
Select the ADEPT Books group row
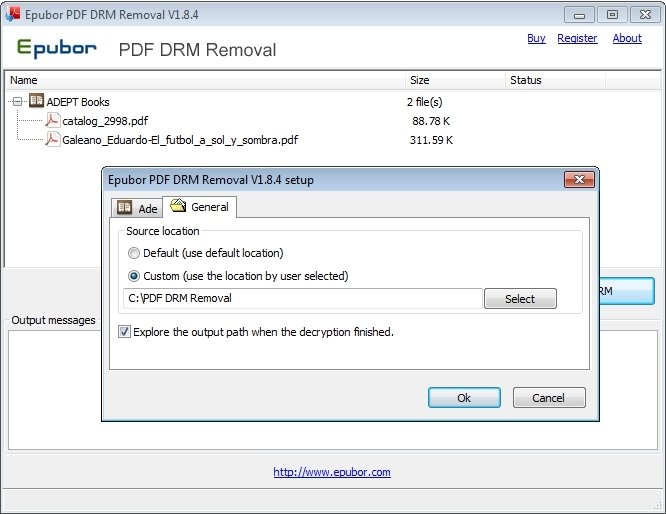[78, 102]
